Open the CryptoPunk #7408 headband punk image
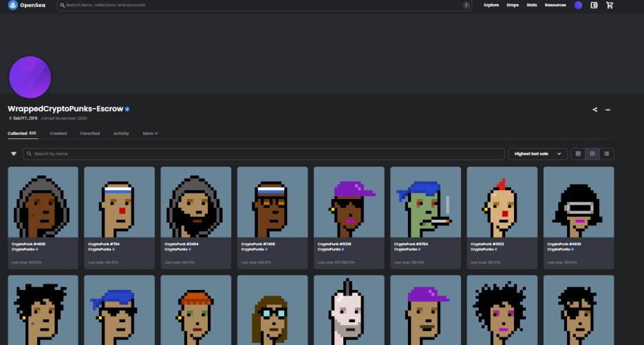This screenshot has height=345, width=644. pyautogui.click(x=272, y=202)
